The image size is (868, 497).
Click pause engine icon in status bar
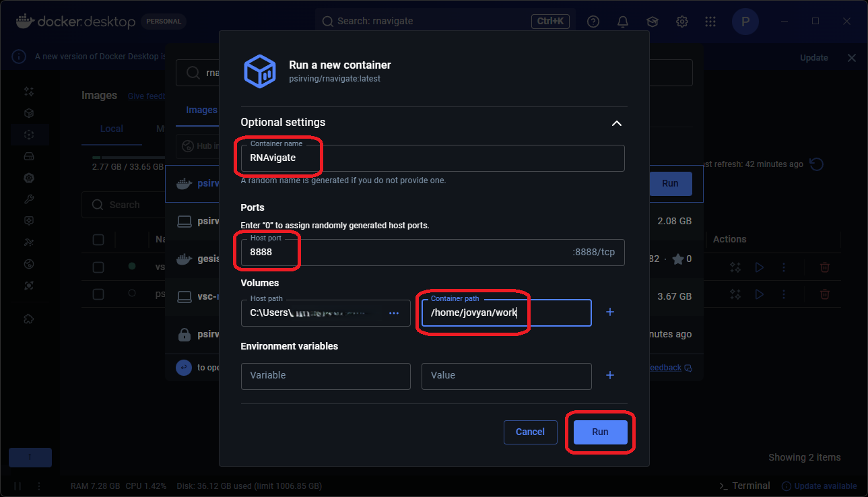pos(18,486)
